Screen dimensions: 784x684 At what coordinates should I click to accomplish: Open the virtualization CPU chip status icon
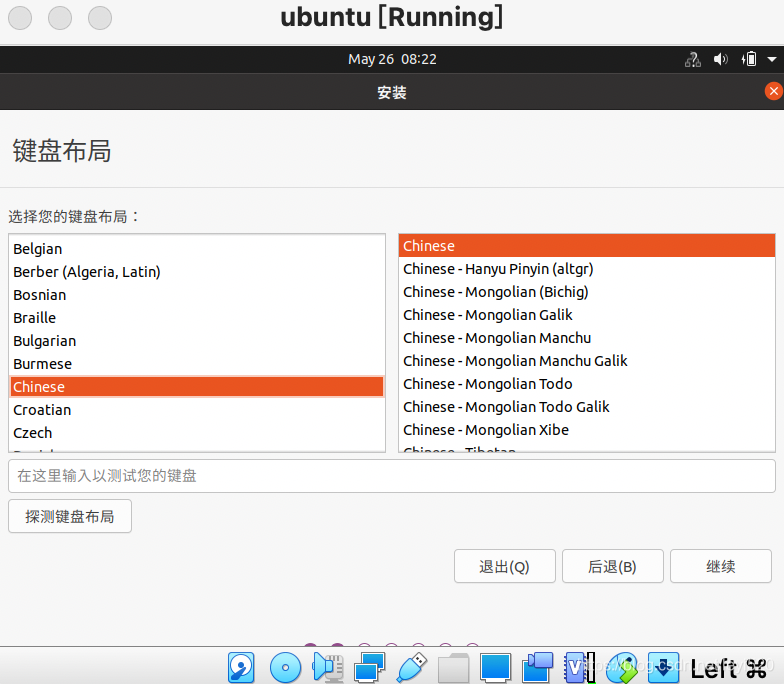580,668
